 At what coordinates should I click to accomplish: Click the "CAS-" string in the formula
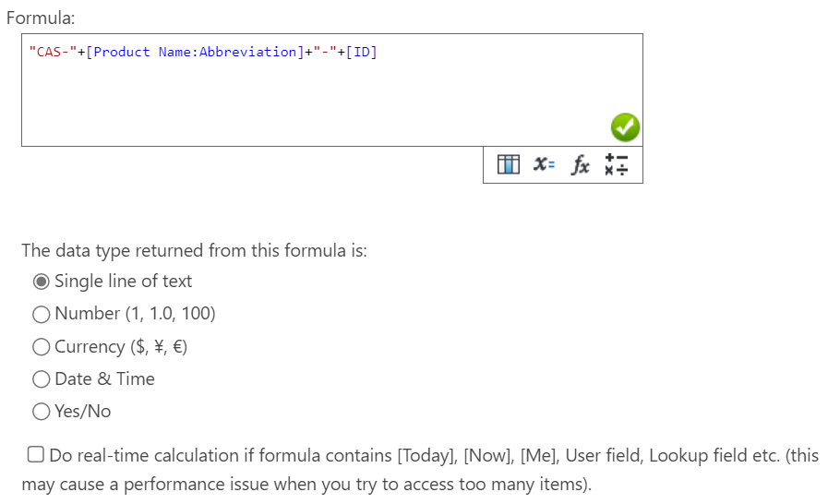point(53,52)
